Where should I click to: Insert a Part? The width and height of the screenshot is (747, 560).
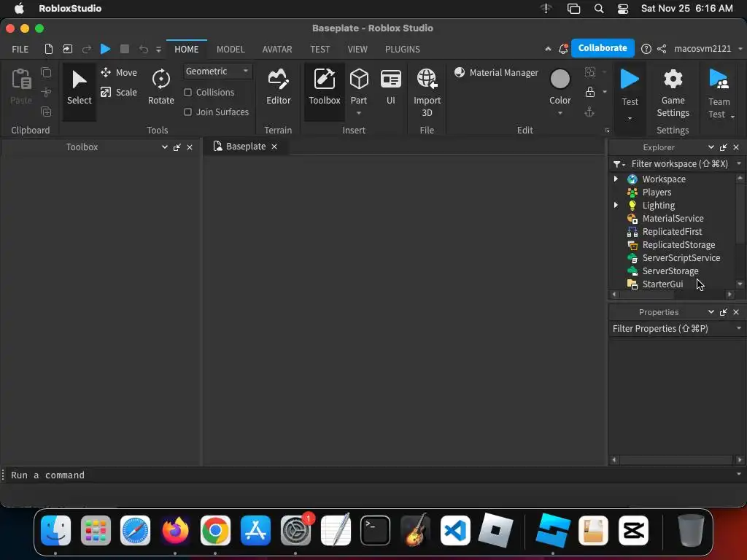[359, 87]
